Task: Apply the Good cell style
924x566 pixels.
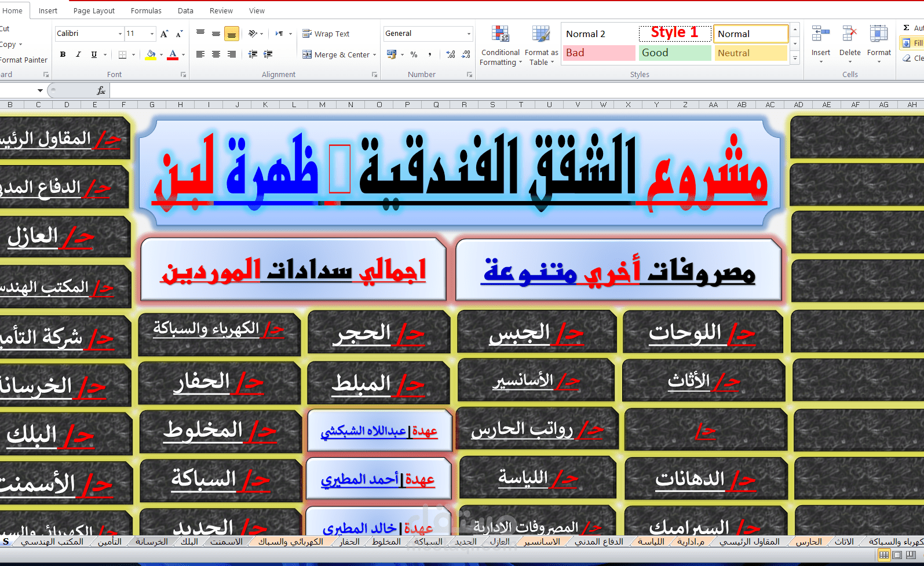Action: tap(675, 53)
